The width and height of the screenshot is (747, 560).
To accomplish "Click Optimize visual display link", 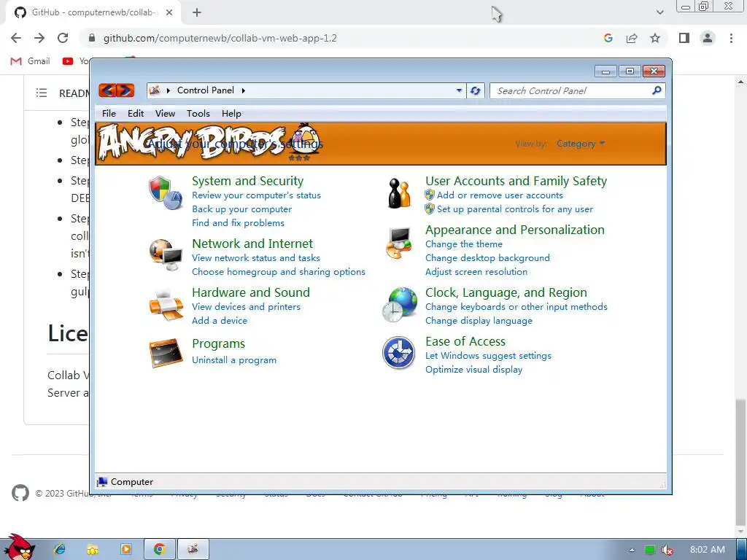I will [473, 370].
